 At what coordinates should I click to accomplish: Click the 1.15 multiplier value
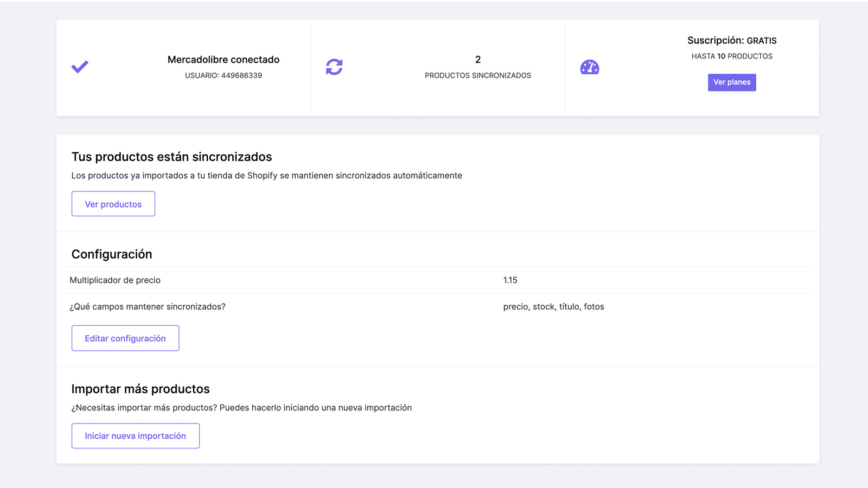[x=510, y=280]
